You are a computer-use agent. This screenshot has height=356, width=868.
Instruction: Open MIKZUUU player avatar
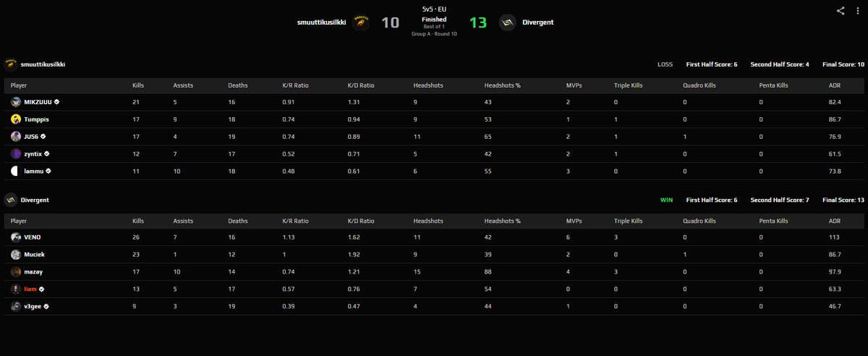pyautogui.click(x=16, y=102)
